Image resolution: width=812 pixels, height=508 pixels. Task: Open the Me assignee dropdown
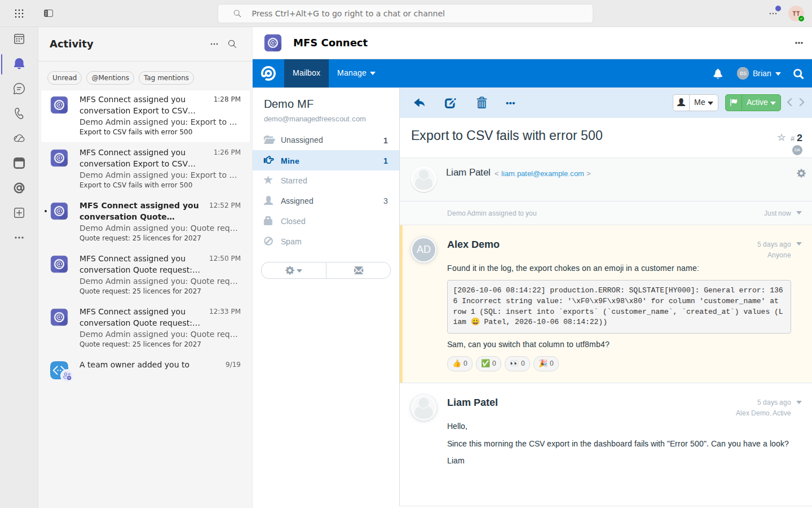(704, 103)
